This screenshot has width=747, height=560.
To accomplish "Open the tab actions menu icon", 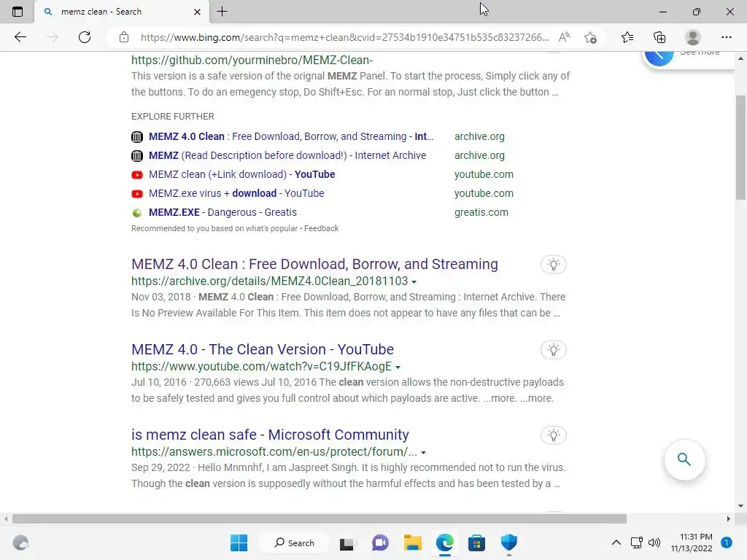I will point(18,12).
